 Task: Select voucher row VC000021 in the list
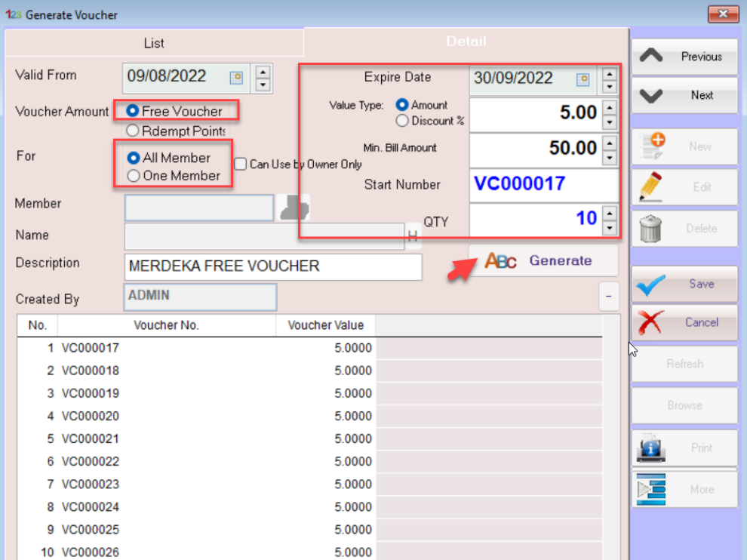[91, 438]
